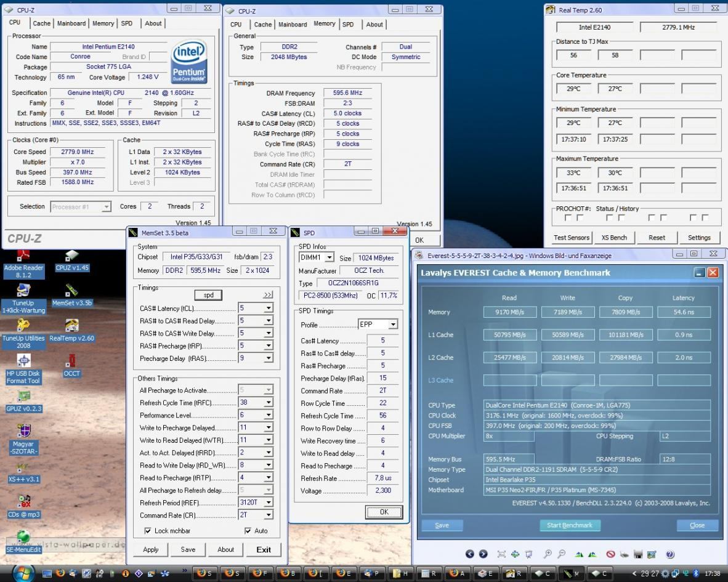Click the red delete icon in picture viewer
The width and height of the screenshot is (728, 582).
(610, 554)
